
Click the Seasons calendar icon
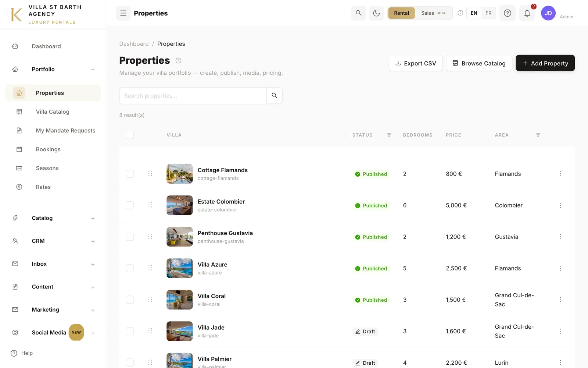tap(19, 168)
